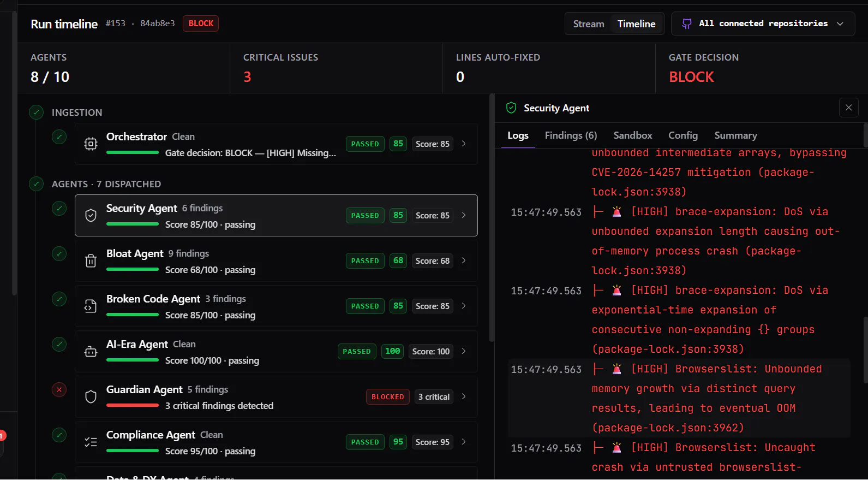Click the Score: 68 badge on Bloat Agent
868x480 pixels.
[x=433, y=260]
